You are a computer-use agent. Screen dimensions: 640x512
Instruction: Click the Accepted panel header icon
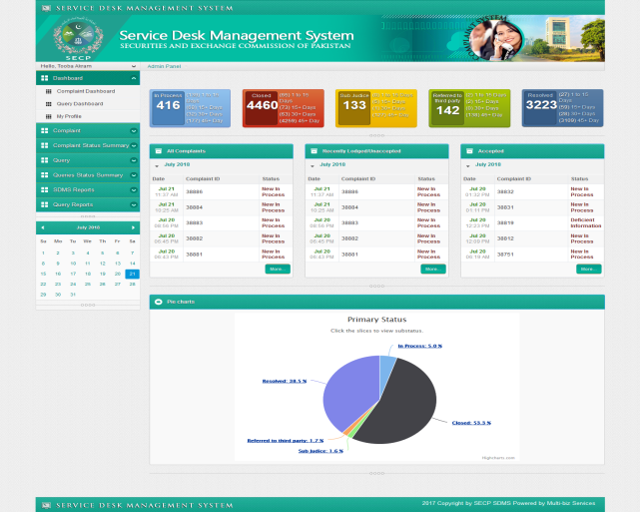point(468,151)
